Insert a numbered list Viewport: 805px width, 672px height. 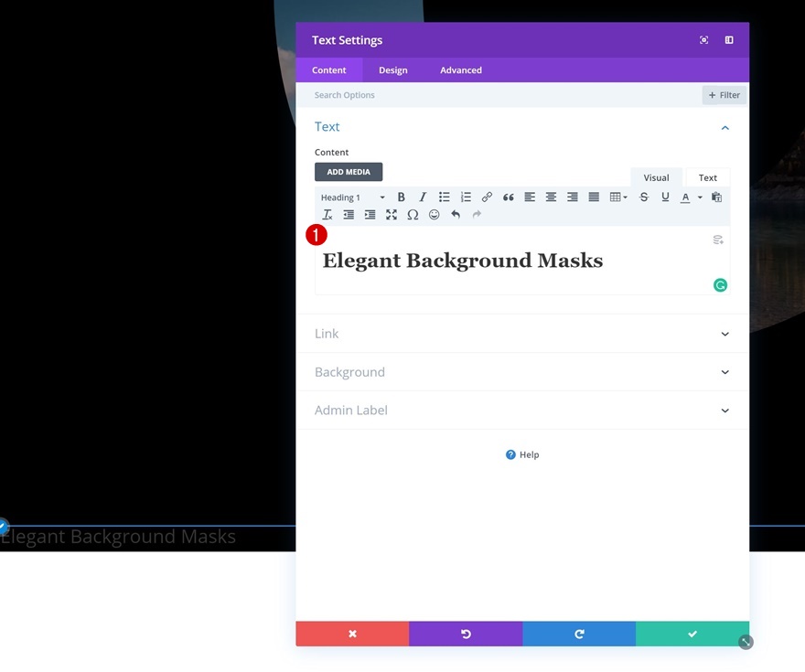click(466, 197)
